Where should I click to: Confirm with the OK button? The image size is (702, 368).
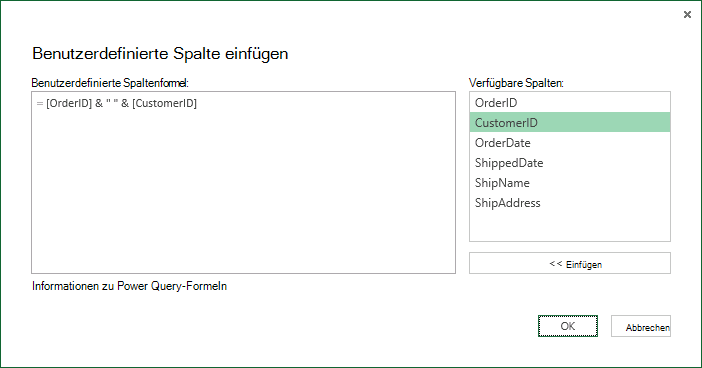coord(568,326)
